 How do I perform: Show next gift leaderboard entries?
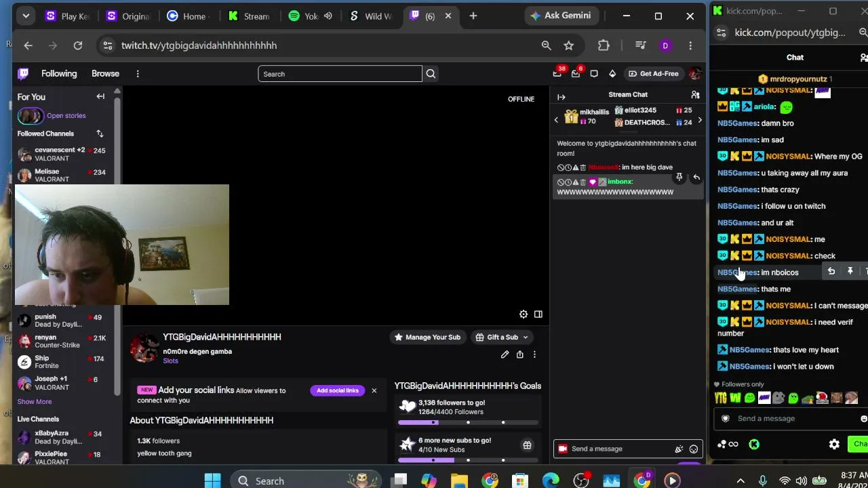[700, 120]
